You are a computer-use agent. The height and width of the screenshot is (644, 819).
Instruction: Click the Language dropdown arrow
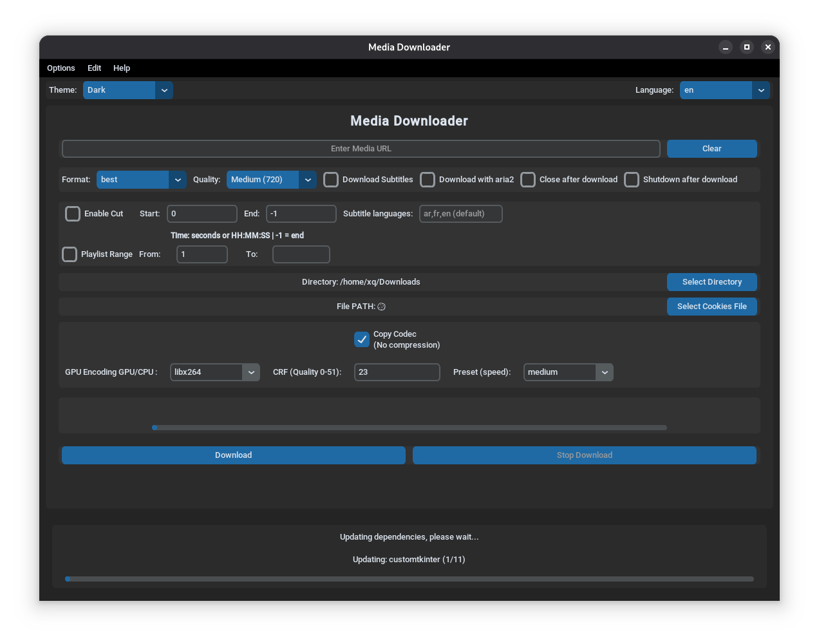pyautogui.click(x=761, y=90)
